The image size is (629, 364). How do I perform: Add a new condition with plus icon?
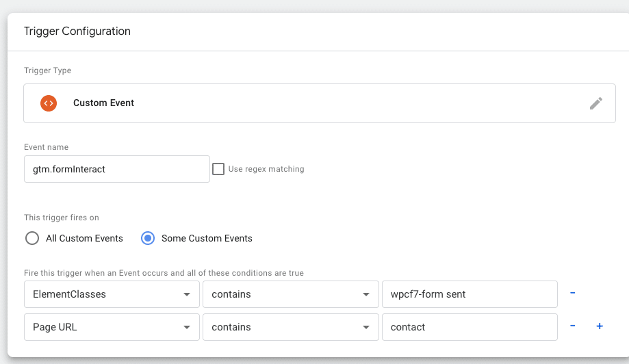[600, 326]
